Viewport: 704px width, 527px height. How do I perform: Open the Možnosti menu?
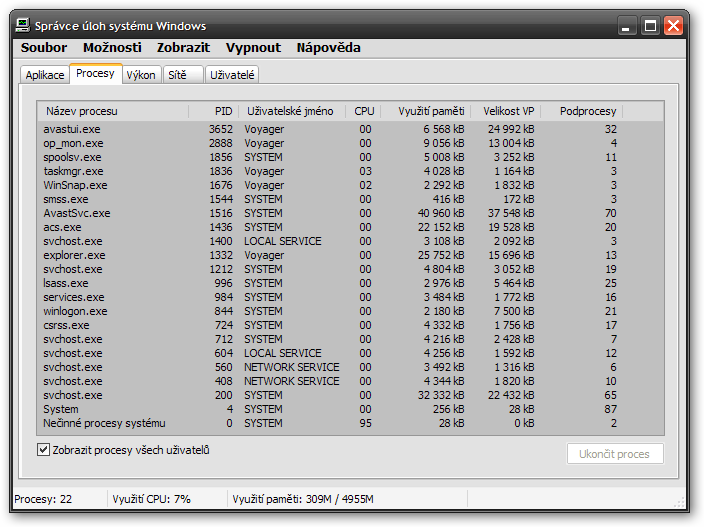click(112, 48)
